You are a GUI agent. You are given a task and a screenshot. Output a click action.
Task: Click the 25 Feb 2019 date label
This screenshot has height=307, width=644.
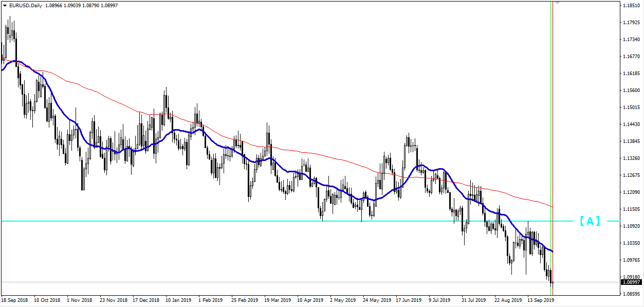[x=244, y=300]
